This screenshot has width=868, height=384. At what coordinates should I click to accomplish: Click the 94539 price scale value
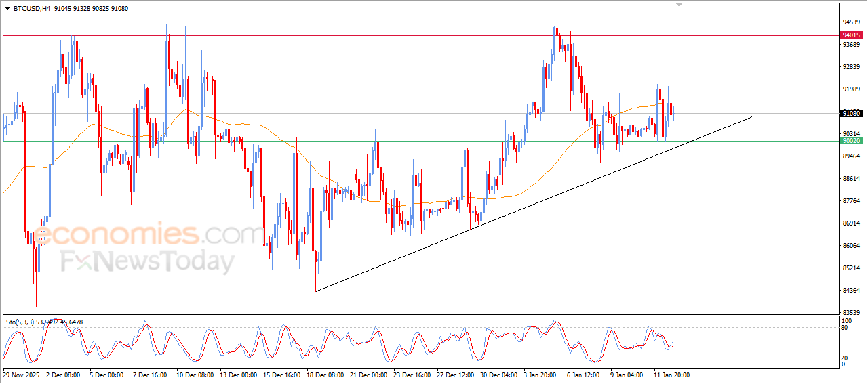coord(851,22)
